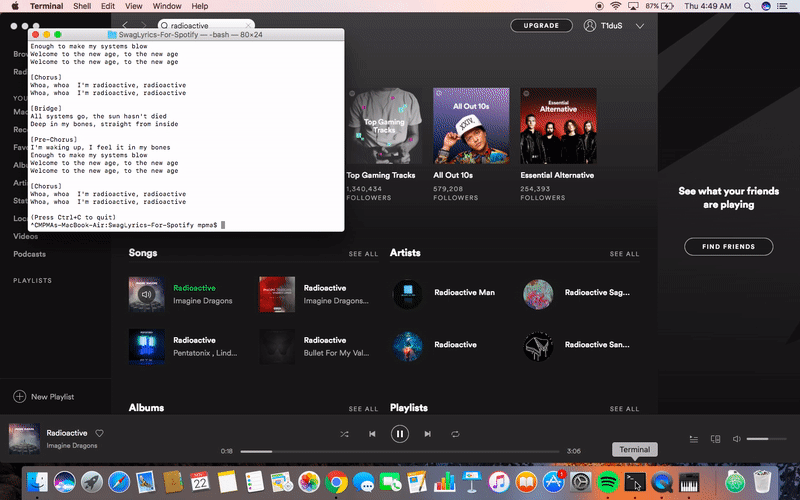
Task: Select Radioactive by Pentatonix song
Action: (x=194, y=340)
